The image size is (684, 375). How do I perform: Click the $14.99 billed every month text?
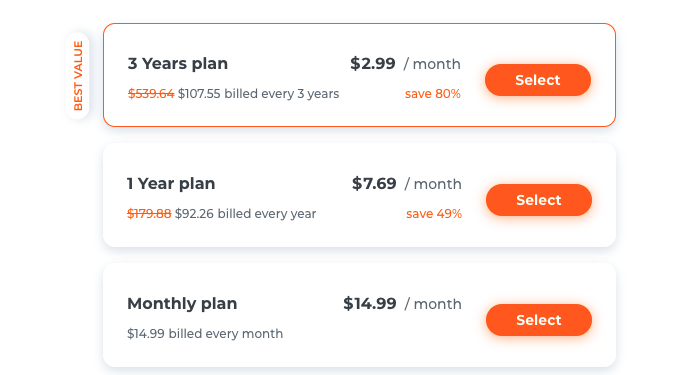[205, 334]
